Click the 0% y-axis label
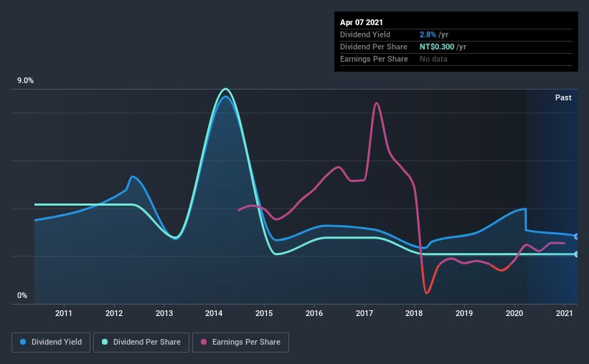Viewport: 589px width, 364px height. click(x=22, y=295)
